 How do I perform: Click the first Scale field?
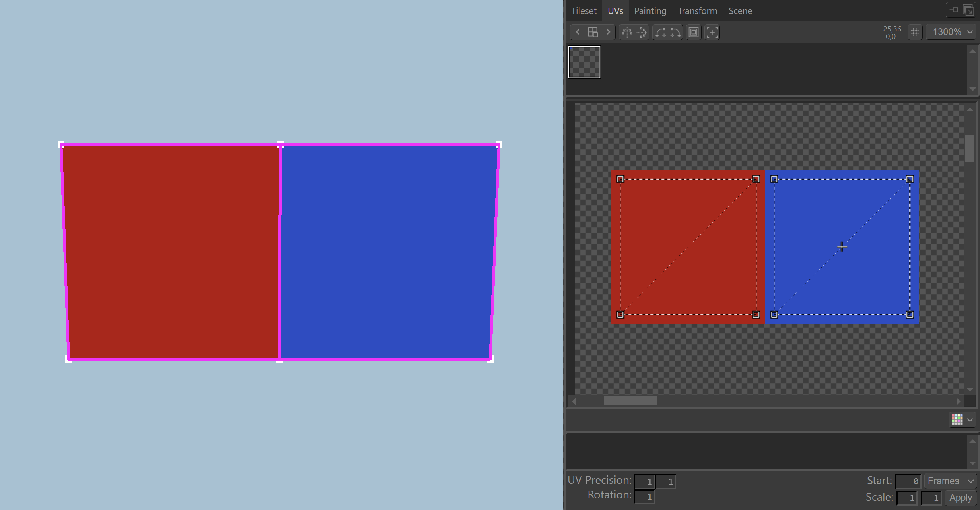click(907, 498)
